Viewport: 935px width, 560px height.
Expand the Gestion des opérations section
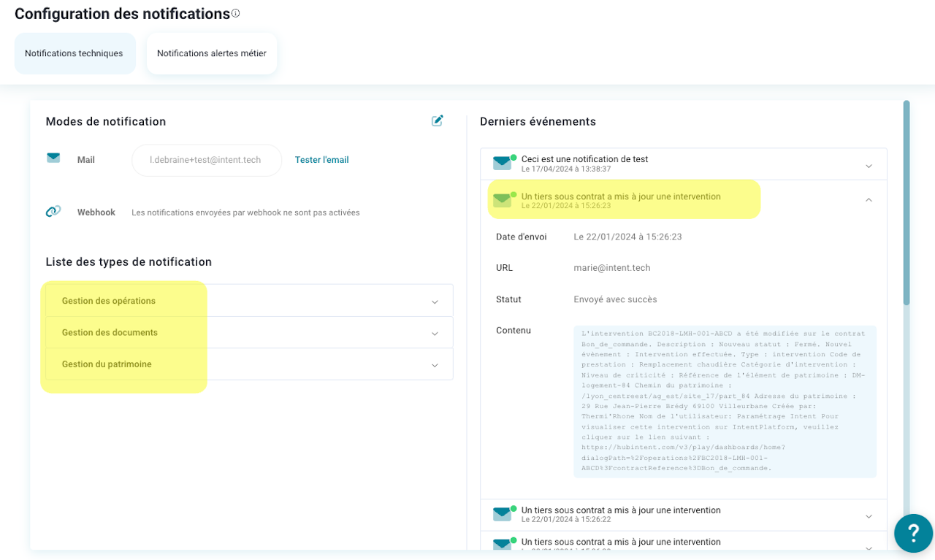(x=435, y=302)
